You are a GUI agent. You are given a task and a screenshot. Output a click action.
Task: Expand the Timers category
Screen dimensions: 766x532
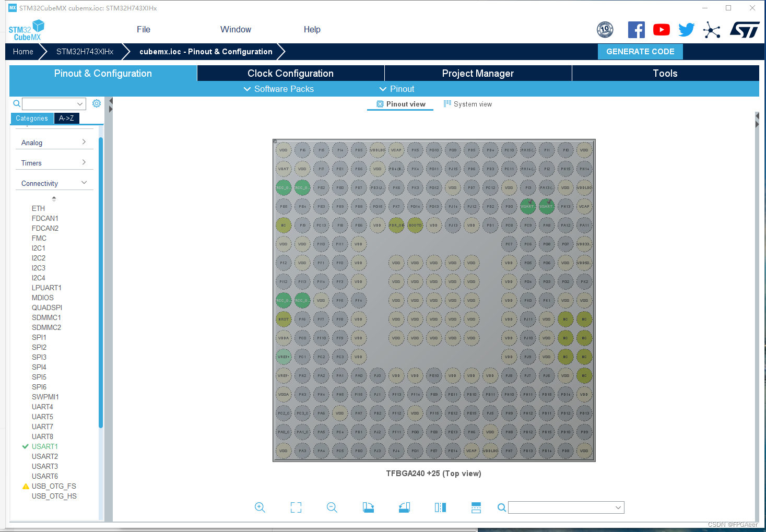[x=54, y=163]
